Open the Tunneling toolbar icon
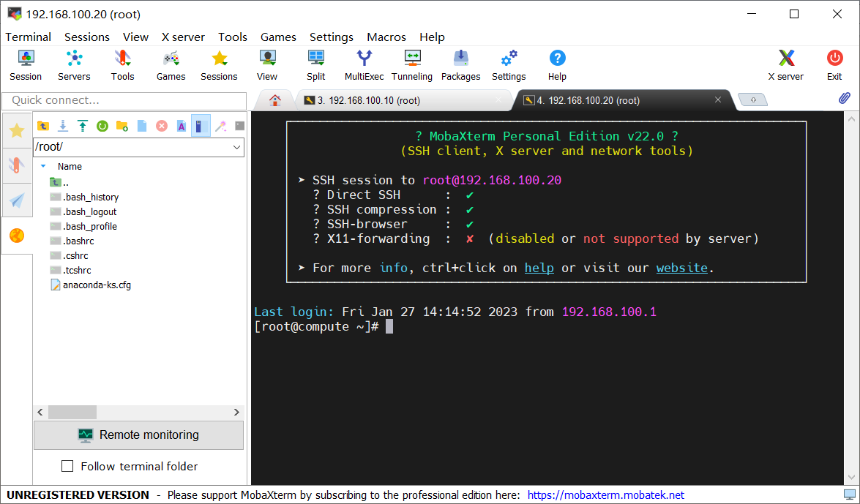860x504 pixels. (x=412, y=64)
